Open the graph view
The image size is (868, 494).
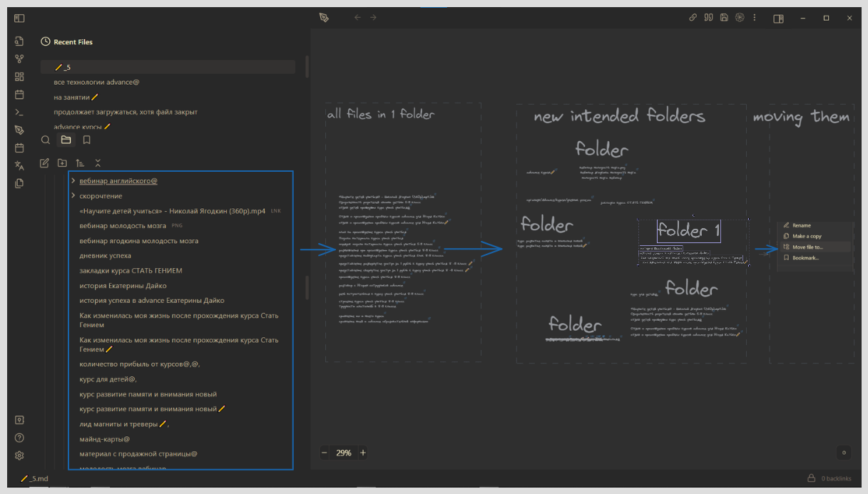pos(19,58)
